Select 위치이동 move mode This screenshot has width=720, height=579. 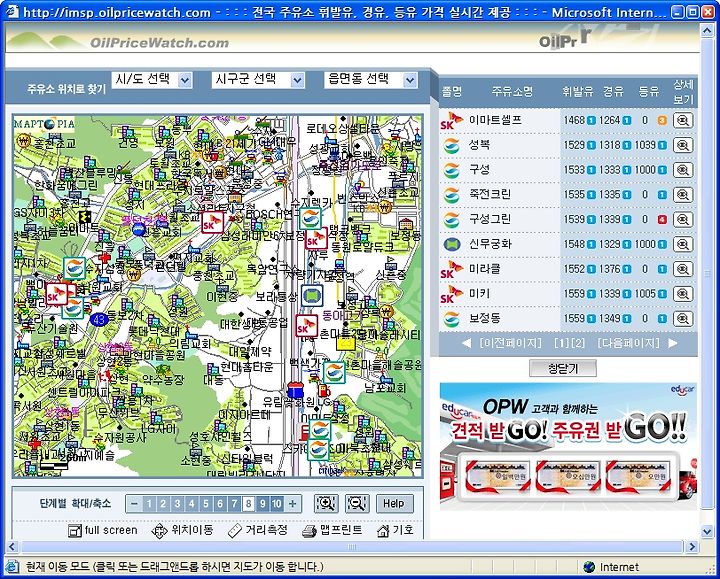182,530
